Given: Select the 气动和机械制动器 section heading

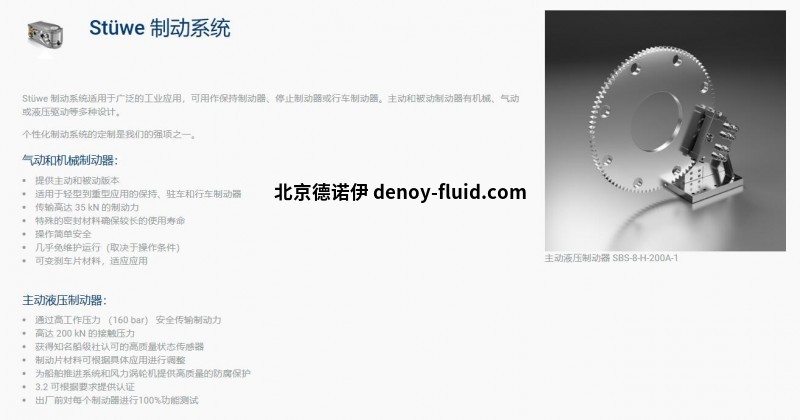Looking at the screenshot, I should (x=70, y=160).
